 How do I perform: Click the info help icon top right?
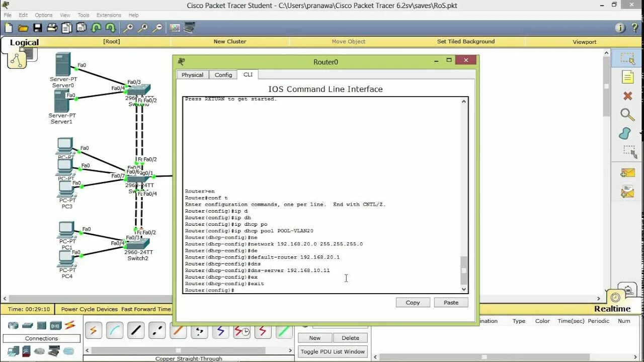(620, 28)
